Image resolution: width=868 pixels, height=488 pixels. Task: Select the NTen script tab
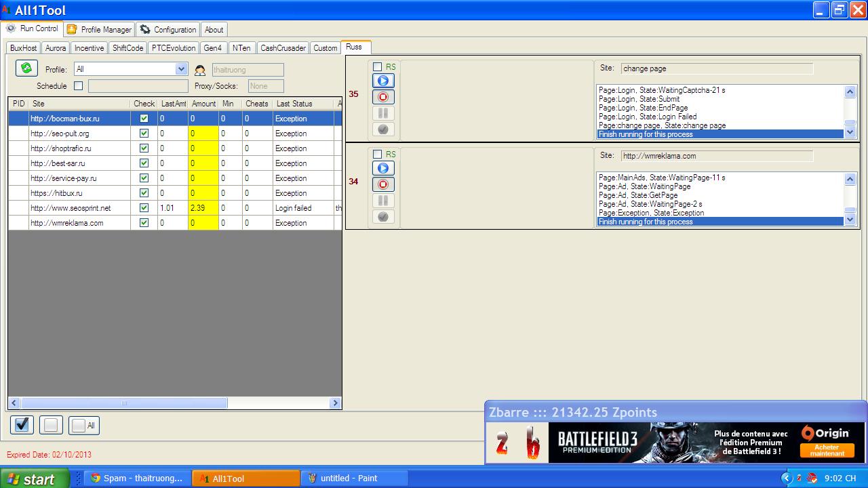click(x=241, y=48)
